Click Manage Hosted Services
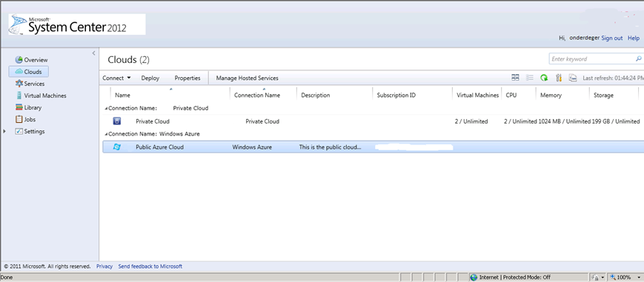This screenshot has width=644, height=282. [248, 78]
